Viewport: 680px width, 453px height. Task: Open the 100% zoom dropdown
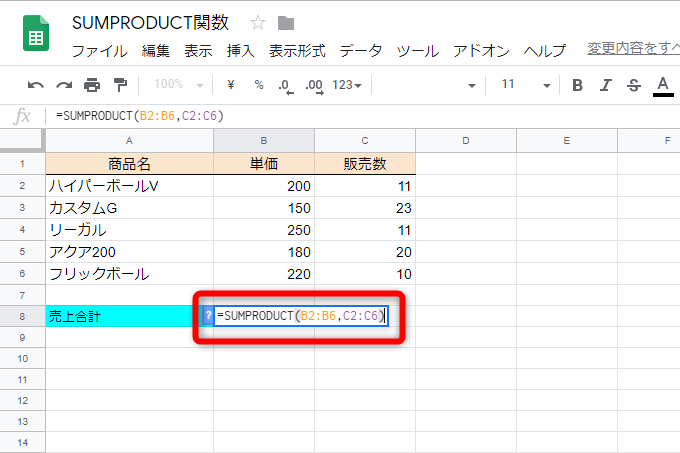click(179, 84)
